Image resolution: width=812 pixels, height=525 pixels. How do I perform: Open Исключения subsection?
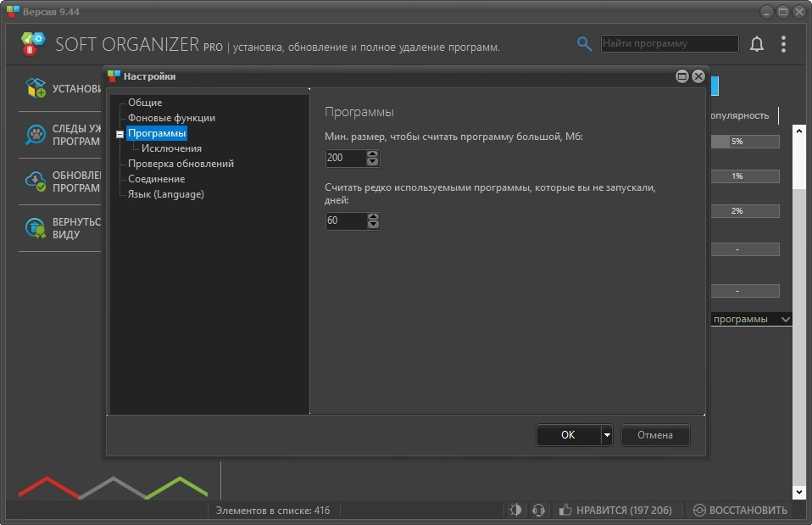tap(171, 148)
